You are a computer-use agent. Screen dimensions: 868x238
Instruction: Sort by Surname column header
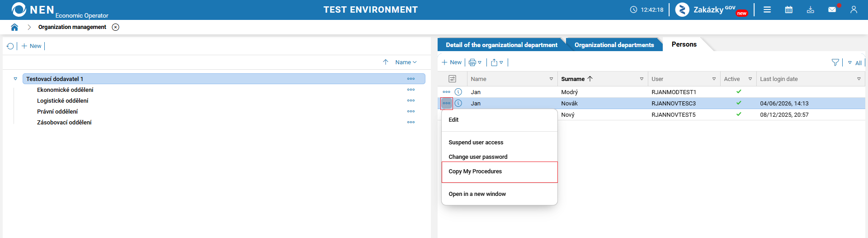[577, 79]
